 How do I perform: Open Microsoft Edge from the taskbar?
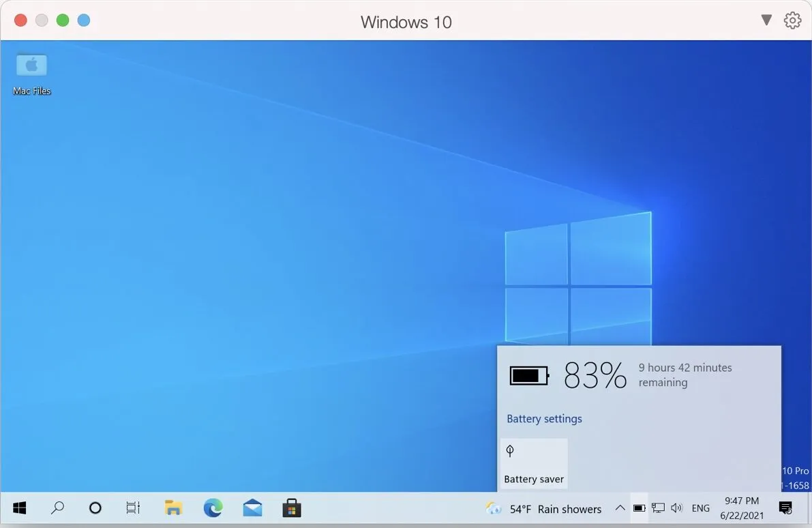point(213,508)
